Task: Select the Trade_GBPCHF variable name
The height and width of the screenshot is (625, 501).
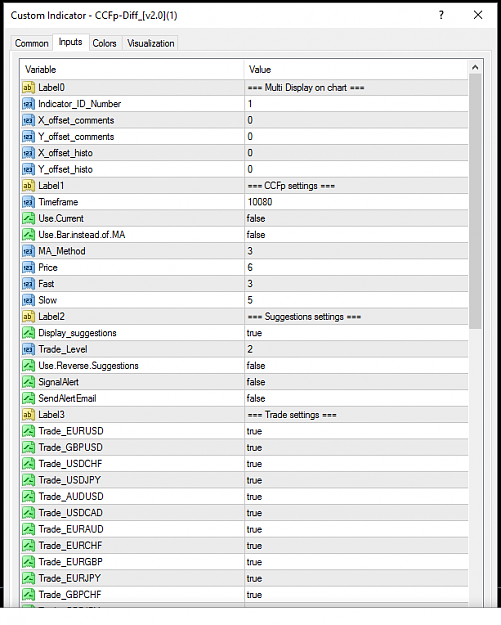Action: 70,594
